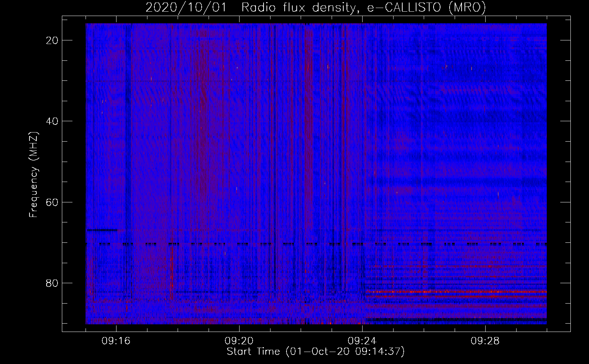Click the y-axis tick label "40"
This screenshot has width=589, height=364.
[x=52, y=121]
